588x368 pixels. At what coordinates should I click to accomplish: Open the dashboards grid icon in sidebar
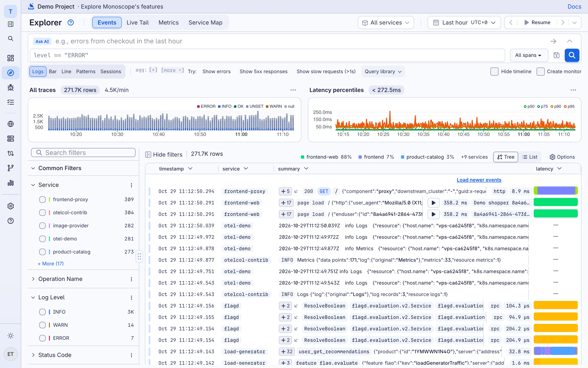tap(10, 58)
